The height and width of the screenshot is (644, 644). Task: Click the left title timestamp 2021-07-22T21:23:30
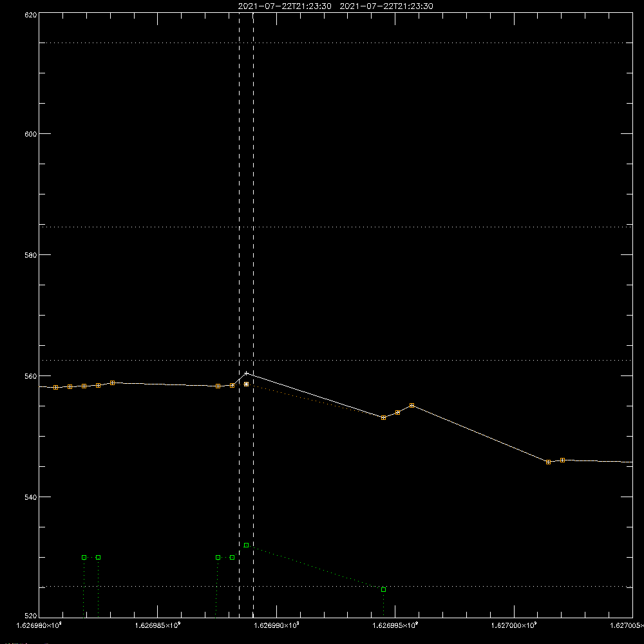(x=285, y=6)
